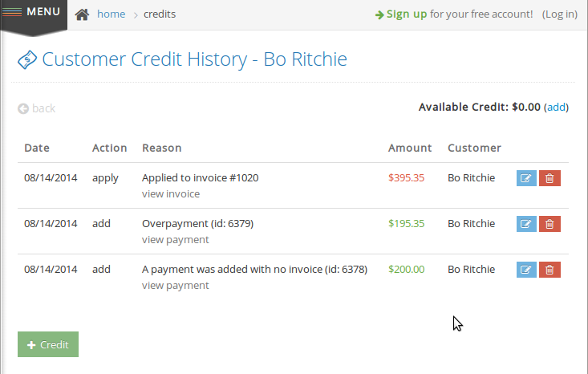The image size is (588, 374).
Task: Open the hamburger MENU button
Action: (x=34, y=14)
